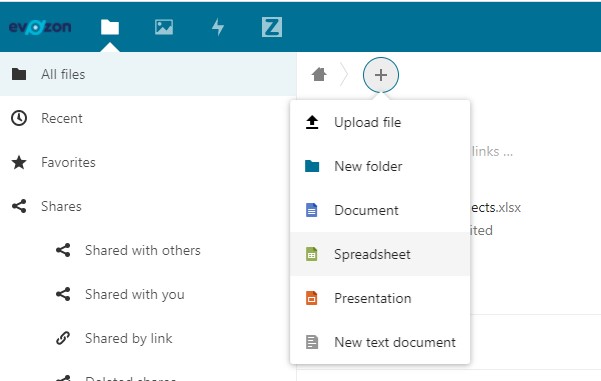Open Favorites in sidebar

tap(148, 162)
